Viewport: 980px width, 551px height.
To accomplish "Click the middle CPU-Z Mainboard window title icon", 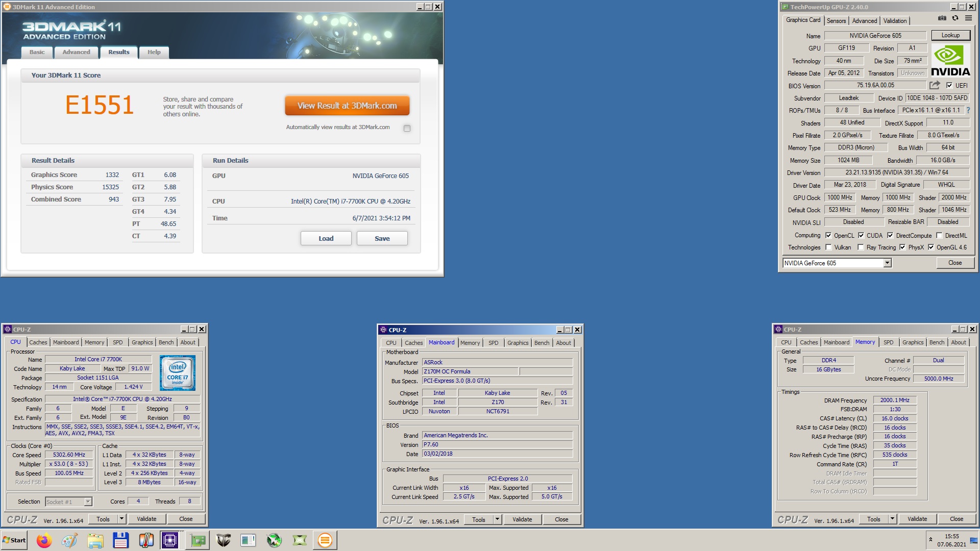I will coord(383,330).
